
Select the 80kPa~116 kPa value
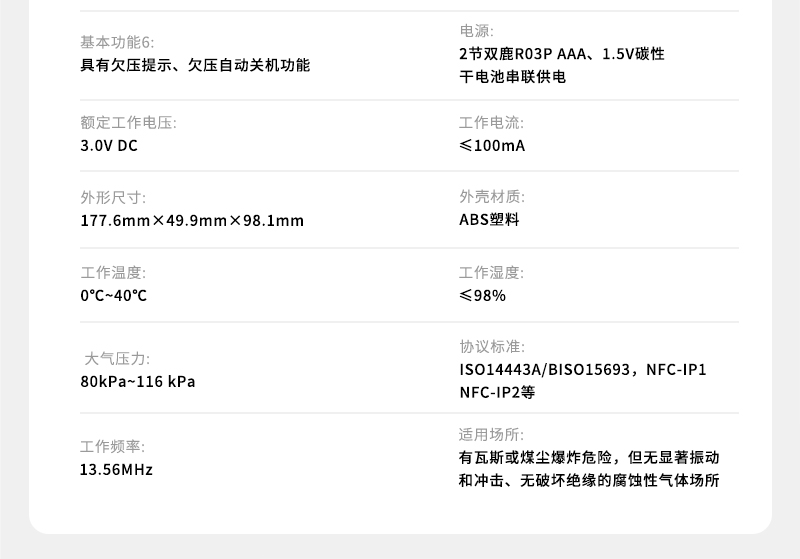coord(138,381)
